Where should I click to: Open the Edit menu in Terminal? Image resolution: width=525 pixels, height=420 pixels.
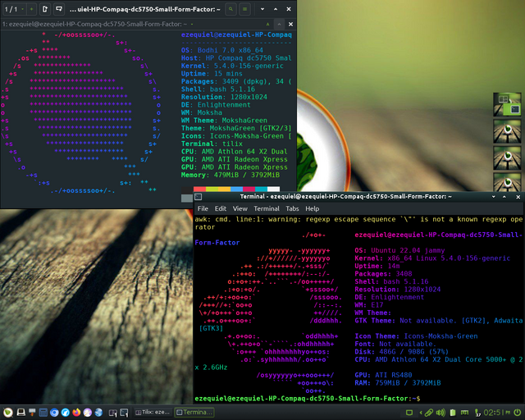(x=221, y=208)
